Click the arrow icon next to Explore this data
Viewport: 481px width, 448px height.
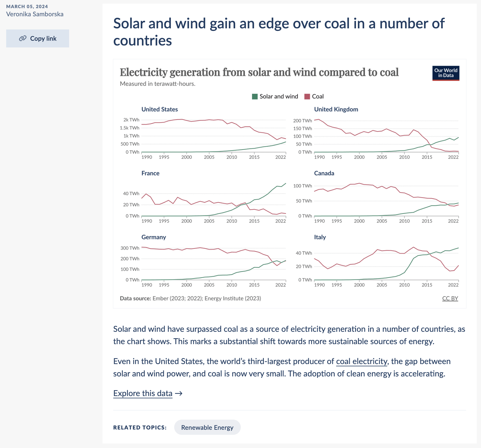click(179, 393)
